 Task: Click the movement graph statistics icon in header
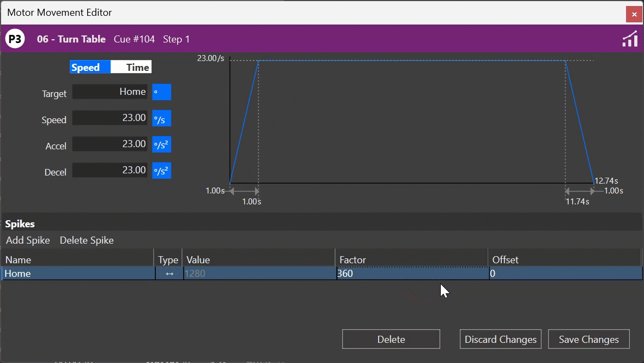click(x=630, y=39)
